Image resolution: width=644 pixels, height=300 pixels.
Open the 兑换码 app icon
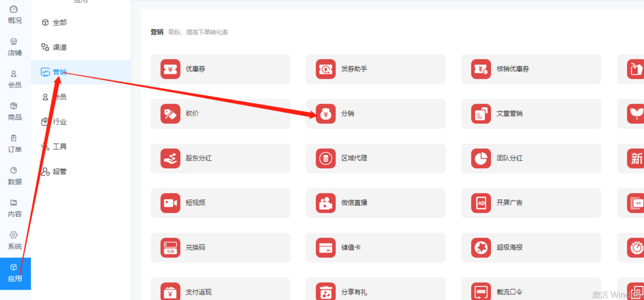point(170,247)
